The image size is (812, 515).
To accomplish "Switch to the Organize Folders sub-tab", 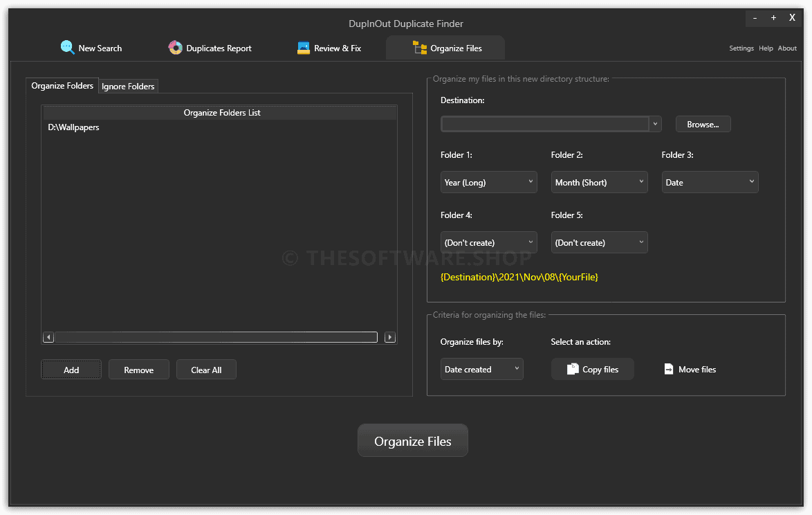I will (62, 86).
